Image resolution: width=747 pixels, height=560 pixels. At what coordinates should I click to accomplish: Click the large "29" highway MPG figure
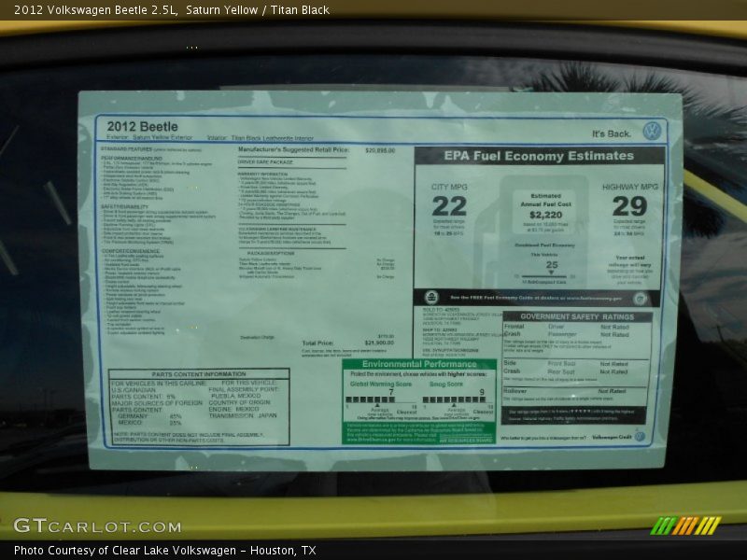629,206
